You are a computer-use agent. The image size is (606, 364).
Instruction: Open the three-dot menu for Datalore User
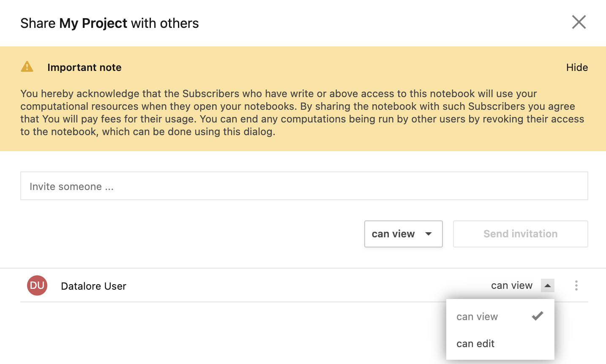coord(576,286)
